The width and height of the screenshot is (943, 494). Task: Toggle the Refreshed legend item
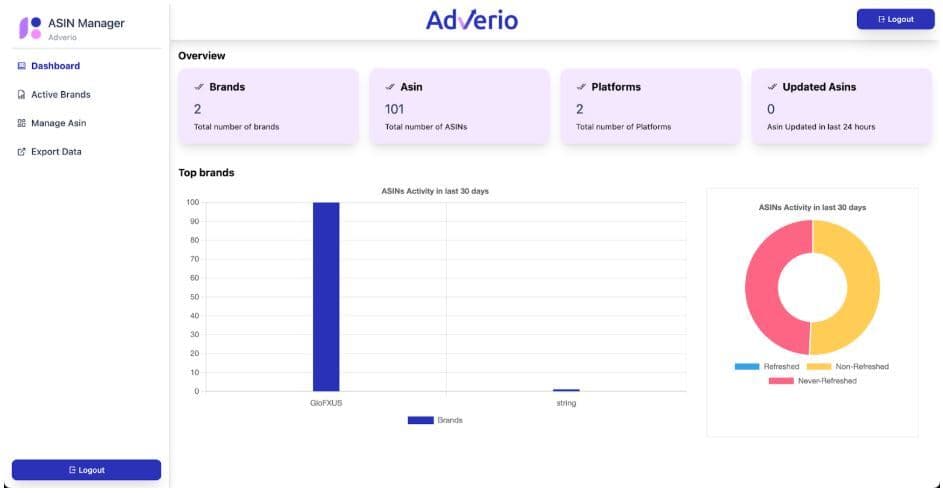768,367
